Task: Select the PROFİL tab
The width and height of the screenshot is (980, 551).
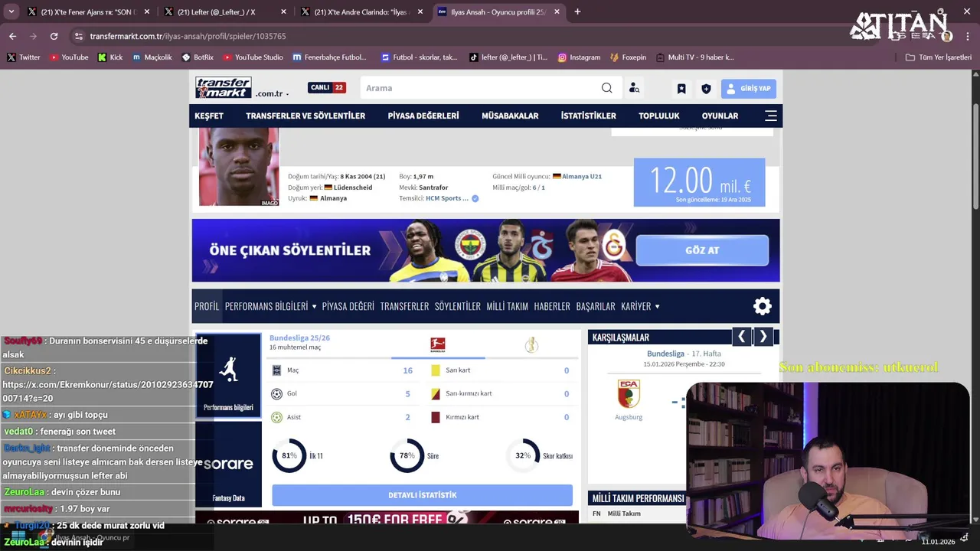Action: [x=207, y=306]
